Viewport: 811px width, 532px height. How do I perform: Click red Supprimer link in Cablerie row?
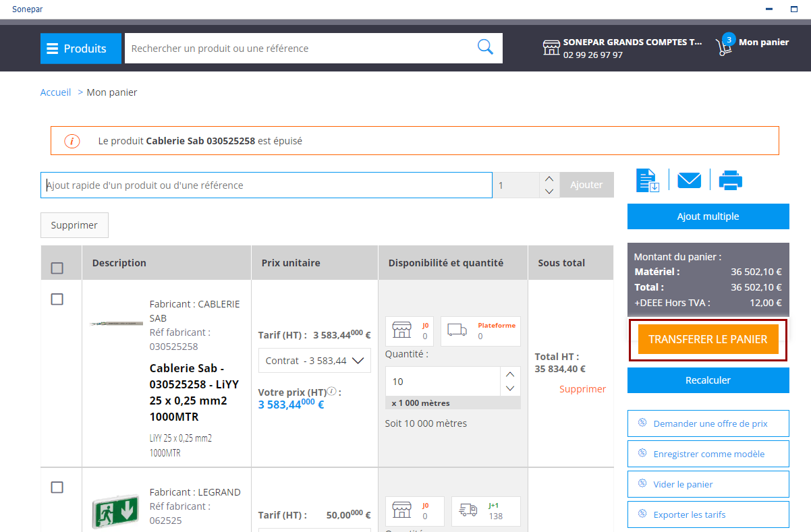(583, 389)
